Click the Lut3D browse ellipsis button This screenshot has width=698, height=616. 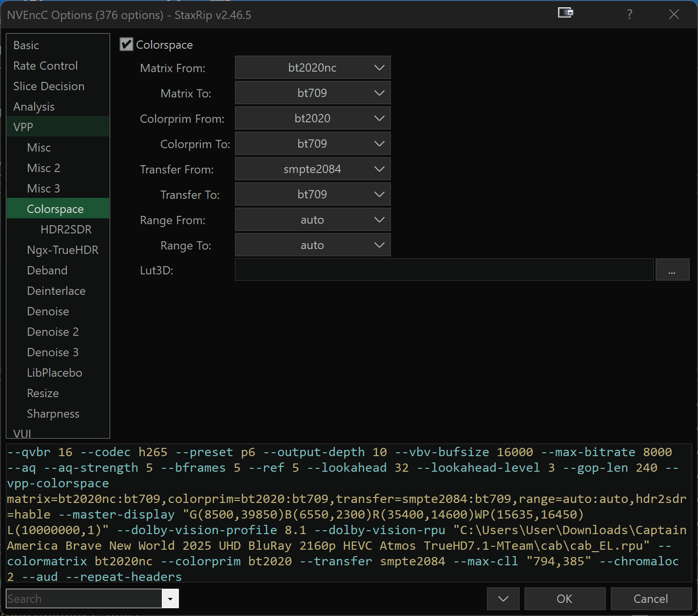[672, 270]
